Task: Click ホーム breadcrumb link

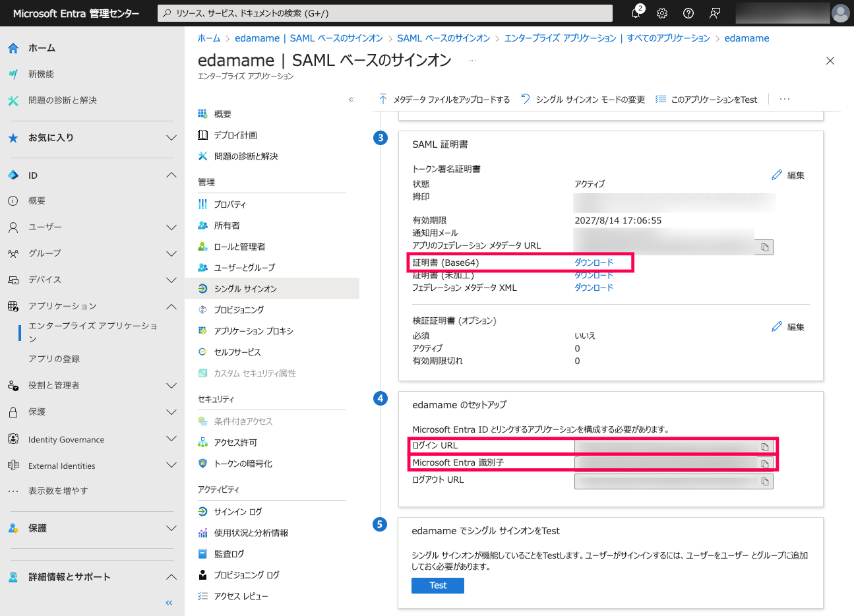Action: (209, 38)
